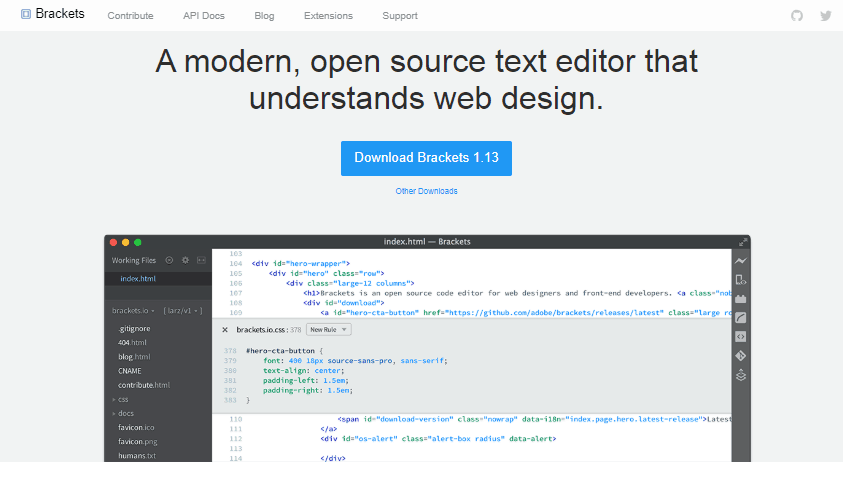Open the Blog nav item
Image resolution: width=843 pixels, height=497 pixels.
pyautogui.click(x=264, y=16)
